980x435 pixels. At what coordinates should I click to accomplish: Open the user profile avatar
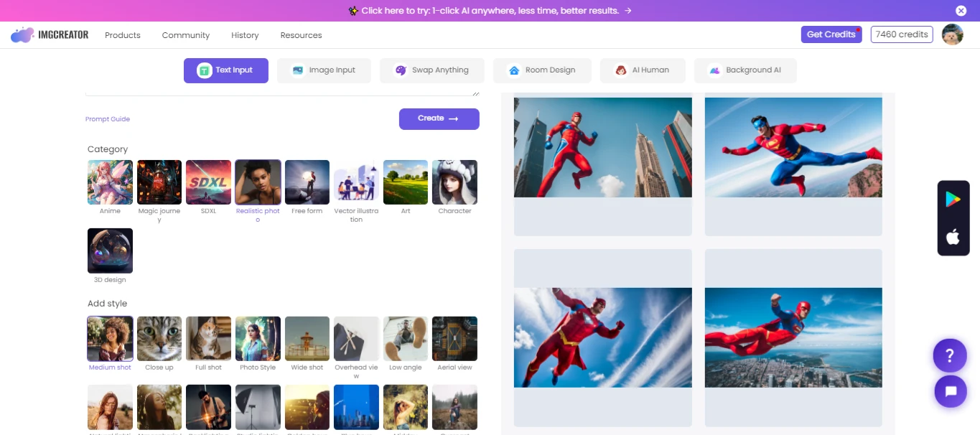coord(952,34)
